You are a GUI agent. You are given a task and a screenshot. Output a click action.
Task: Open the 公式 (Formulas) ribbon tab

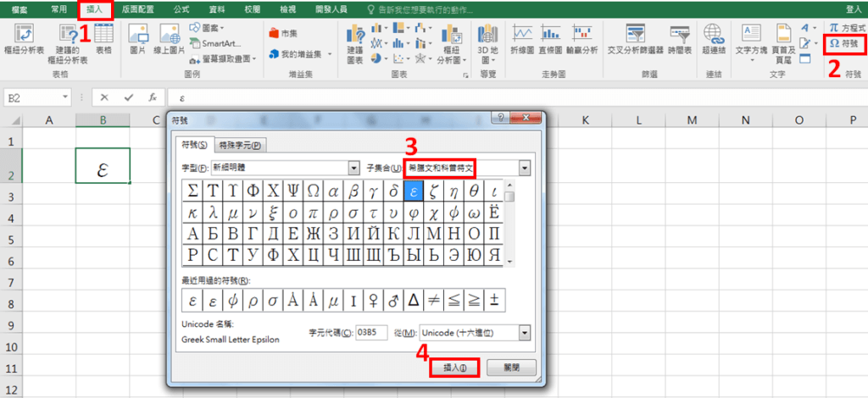coord(181,8)
